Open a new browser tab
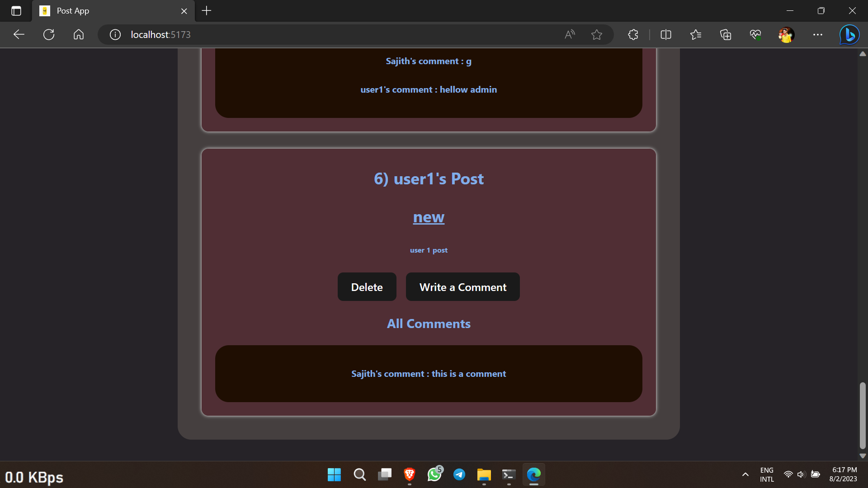 click(x=206, y=10)
